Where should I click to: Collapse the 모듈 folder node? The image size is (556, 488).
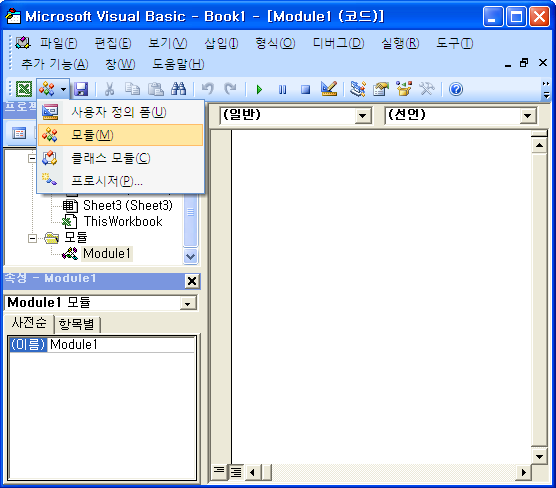(x=32, y=238)
